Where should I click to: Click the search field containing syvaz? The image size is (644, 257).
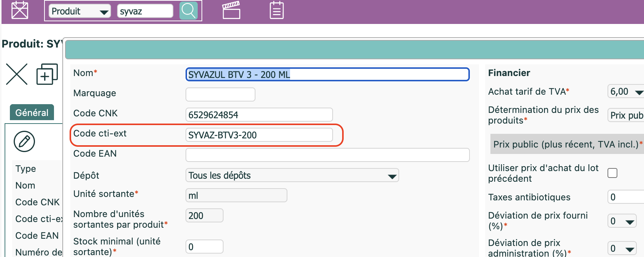[145, 11]
